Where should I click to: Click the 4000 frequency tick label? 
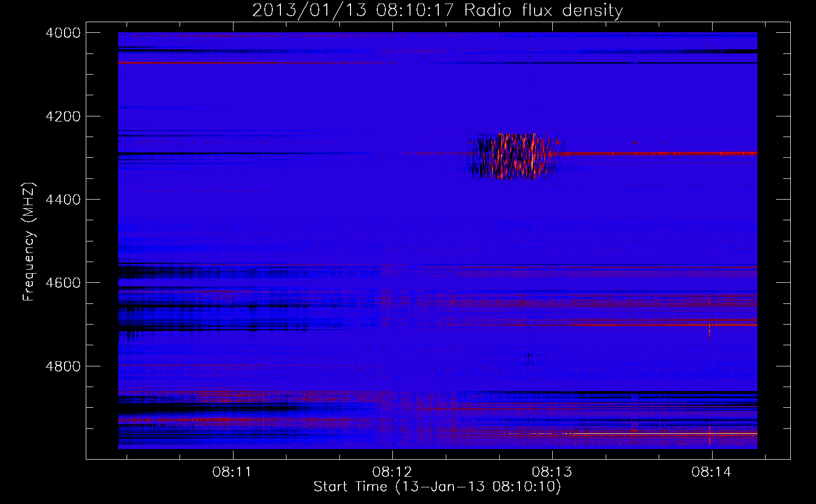tap(63, 33)
